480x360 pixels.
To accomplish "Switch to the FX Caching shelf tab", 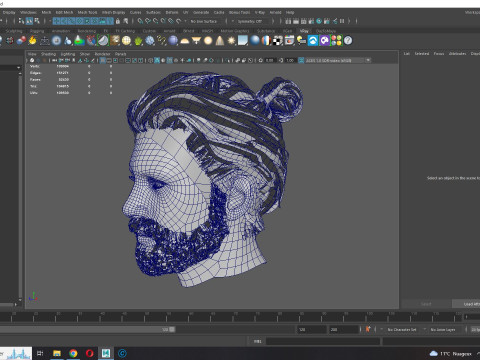I will coord(125,31).
